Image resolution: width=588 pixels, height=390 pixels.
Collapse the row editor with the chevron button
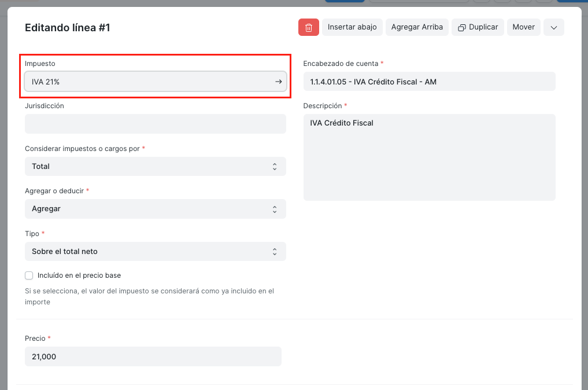pos(553,27)
